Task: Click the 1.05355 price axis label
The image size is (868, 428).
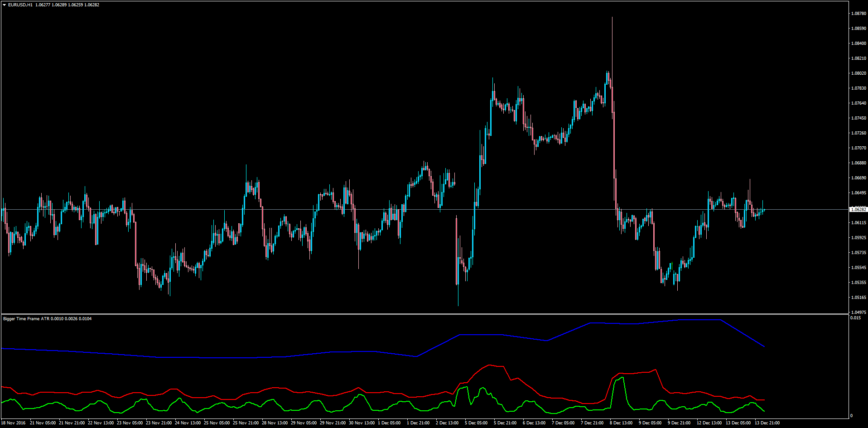Action: (x=858, y=283)
